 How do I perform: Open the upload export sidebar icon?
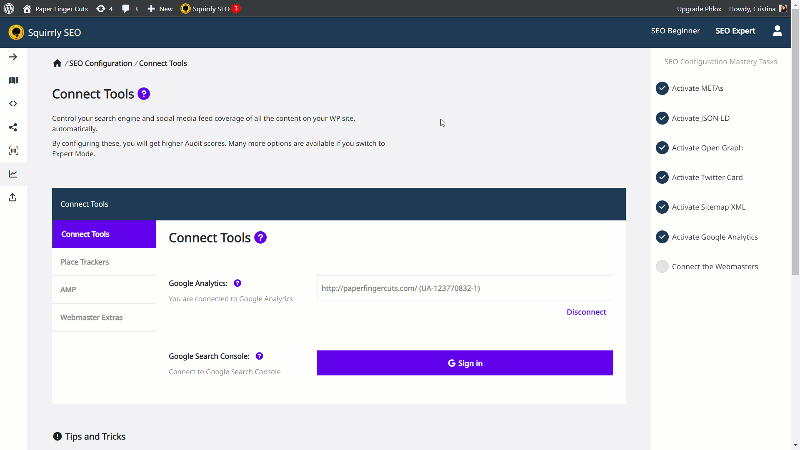tap(13, 197)
